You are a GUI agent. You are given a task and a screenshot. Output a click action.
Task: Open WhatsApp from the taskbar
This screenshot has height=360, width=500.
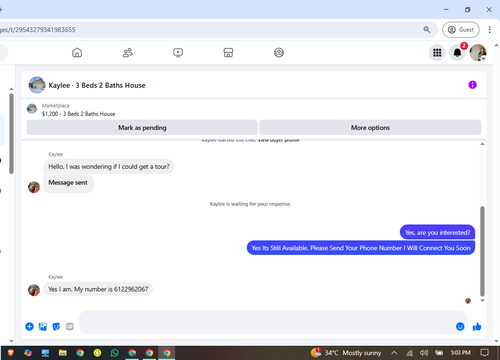(115, 353)
